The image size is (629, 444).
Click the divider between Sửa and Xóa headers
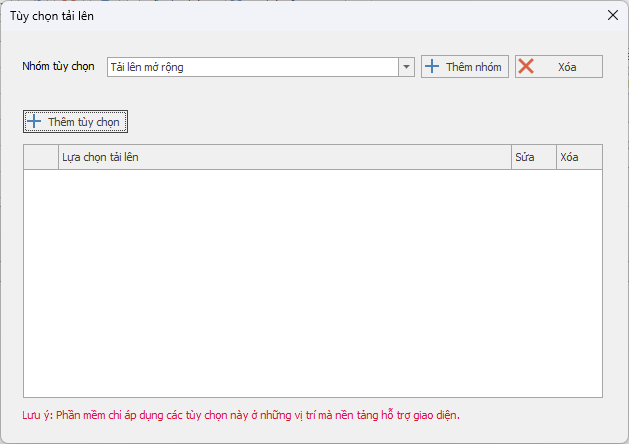(556, 158)
